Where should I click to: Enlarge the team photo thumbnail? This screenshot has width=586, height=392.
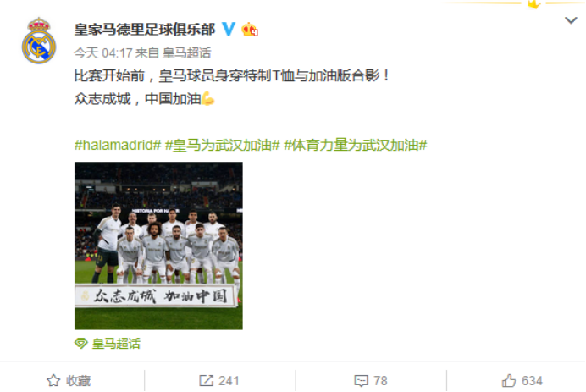click(158, 246)
